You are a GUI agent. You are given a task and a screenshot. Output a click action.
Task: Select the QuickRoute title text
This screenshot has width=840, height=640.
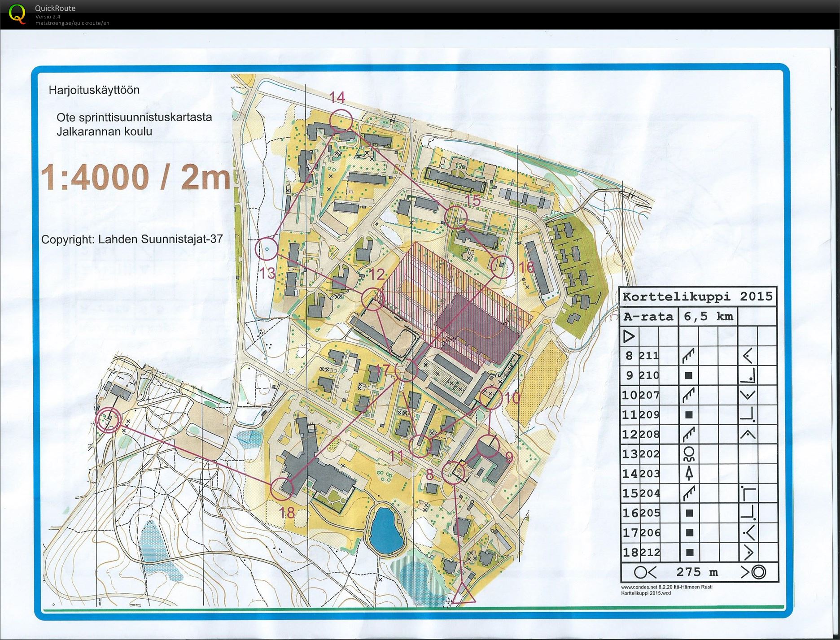click(55, 8)
